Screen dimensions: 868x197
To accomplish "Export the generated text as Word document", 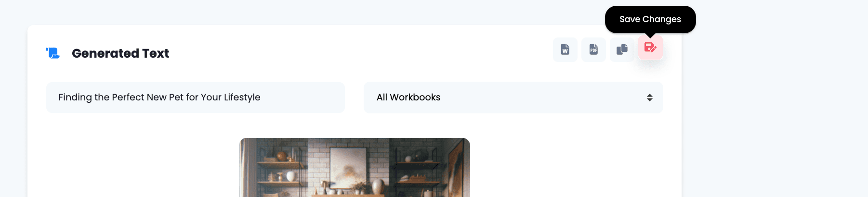I will tap(565, 49).
